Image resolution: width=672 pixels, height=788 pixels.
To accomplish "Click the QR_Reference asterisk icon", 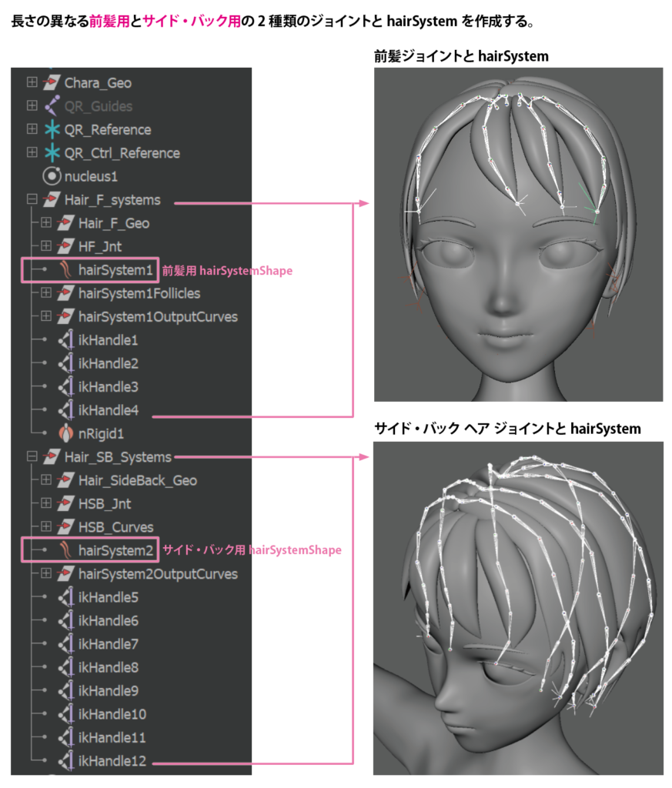I will pos(52,129).
